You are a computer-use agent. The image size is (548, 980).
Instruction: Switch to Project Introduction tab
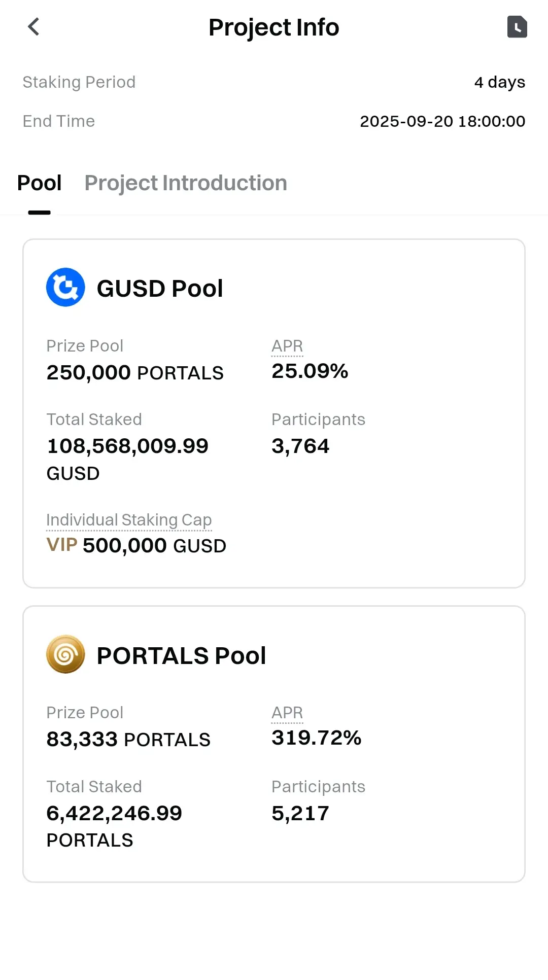point(186,183)
